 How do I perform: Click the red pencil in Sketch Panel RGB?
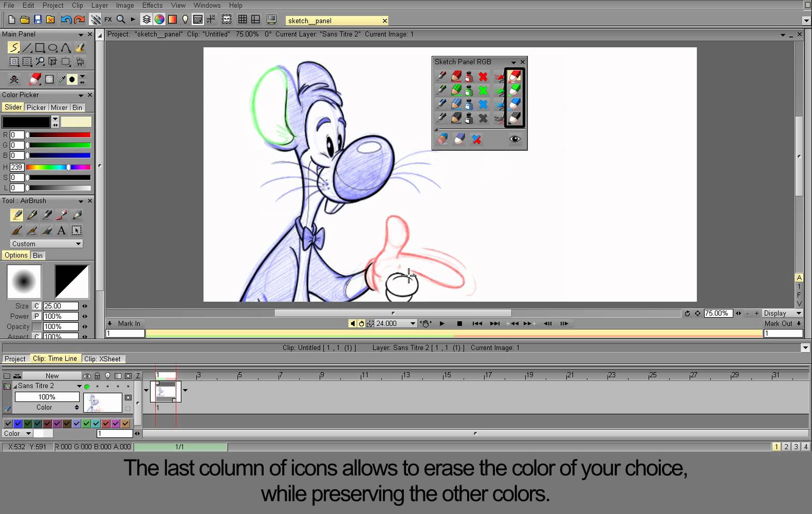[456, 77]
